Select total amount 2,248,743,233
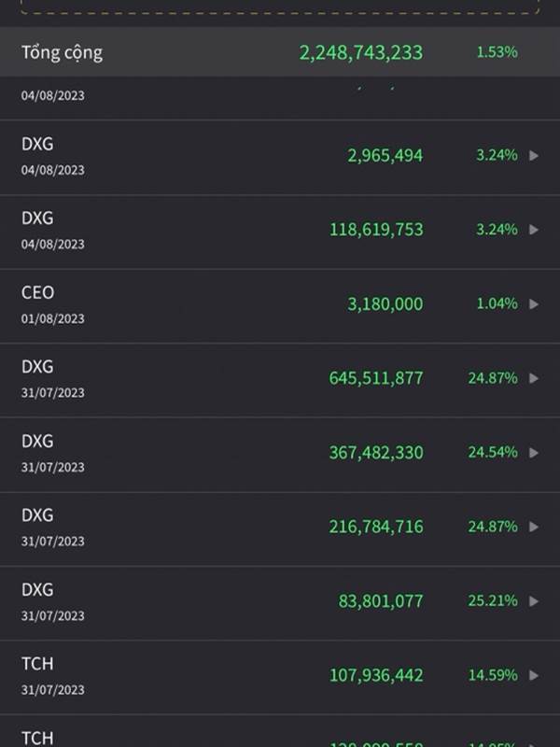Image resolution: width=560 pixels, height=747 pixels. click(x=360, y=52)
